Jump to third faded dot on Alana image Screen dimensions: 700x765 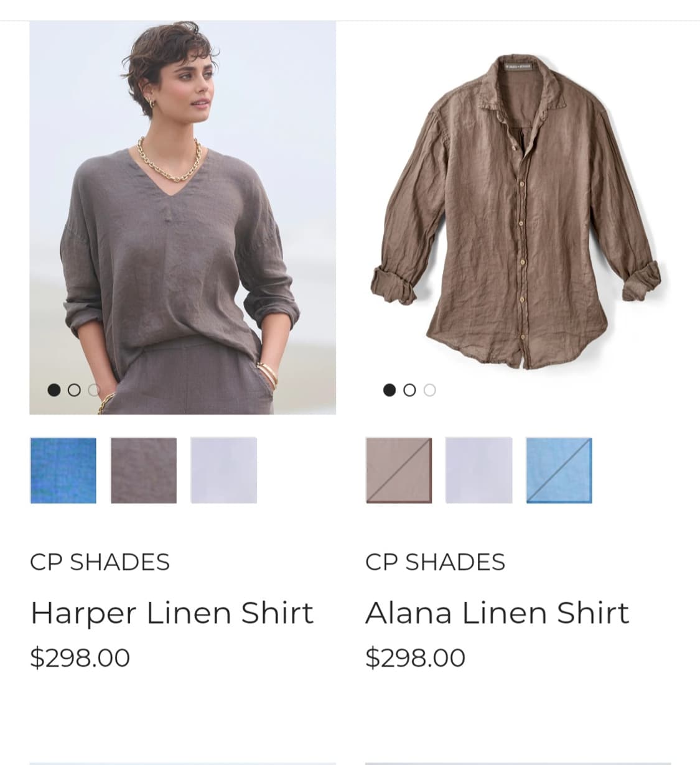coord(429,390)
